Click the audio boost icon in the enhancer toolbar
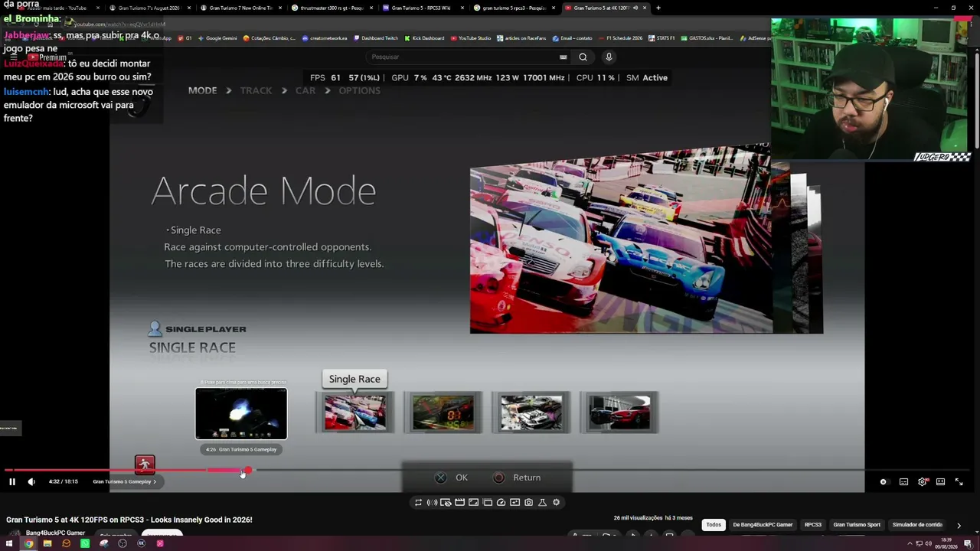This screenshot has height=551, width=980. coord(432,502)
